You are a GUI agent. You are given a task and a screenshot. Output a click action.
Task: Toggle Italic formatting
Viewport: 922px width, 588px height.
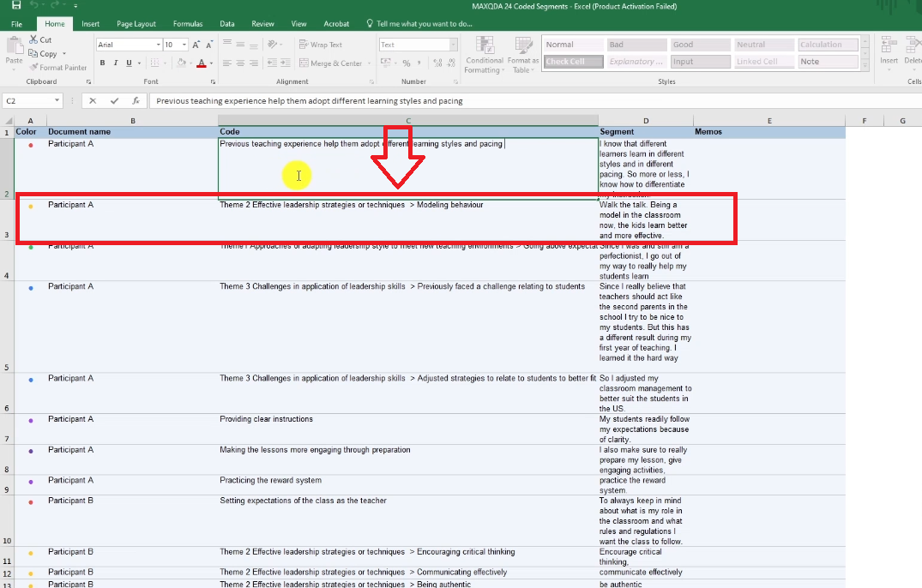[115, 63]
